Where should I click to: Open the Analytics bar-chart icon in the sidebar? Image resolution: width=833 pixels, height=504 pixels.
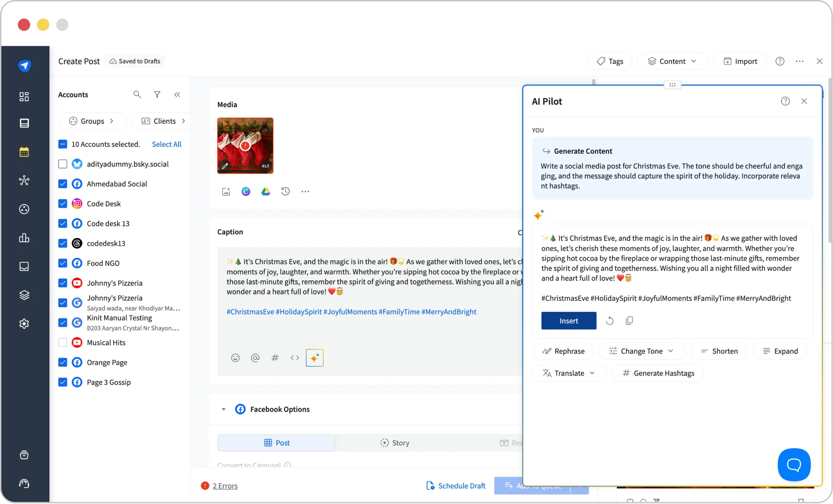point(24,238)
